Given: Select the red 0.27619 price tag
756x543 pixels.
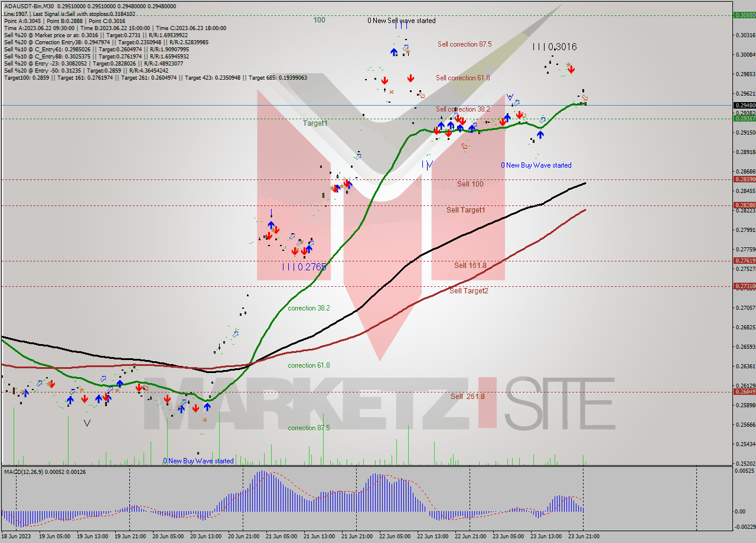Looking at the screenshot, I should click(744, 260).
